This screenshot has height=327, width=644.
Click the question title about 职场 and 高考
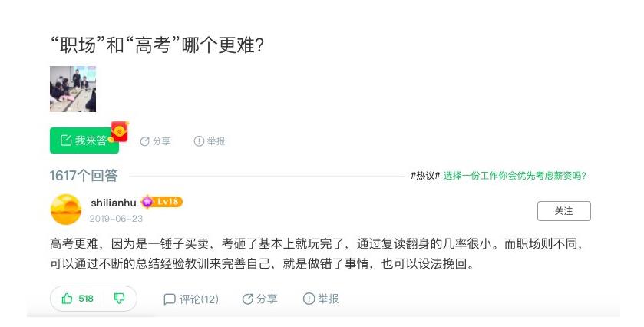click(x=157, y=45)
